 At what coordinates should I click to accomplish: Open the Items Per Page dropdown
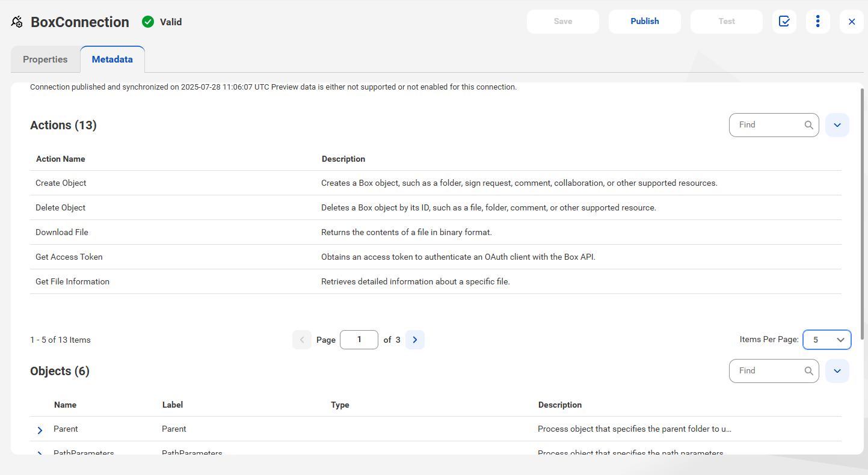click(827, 340)
